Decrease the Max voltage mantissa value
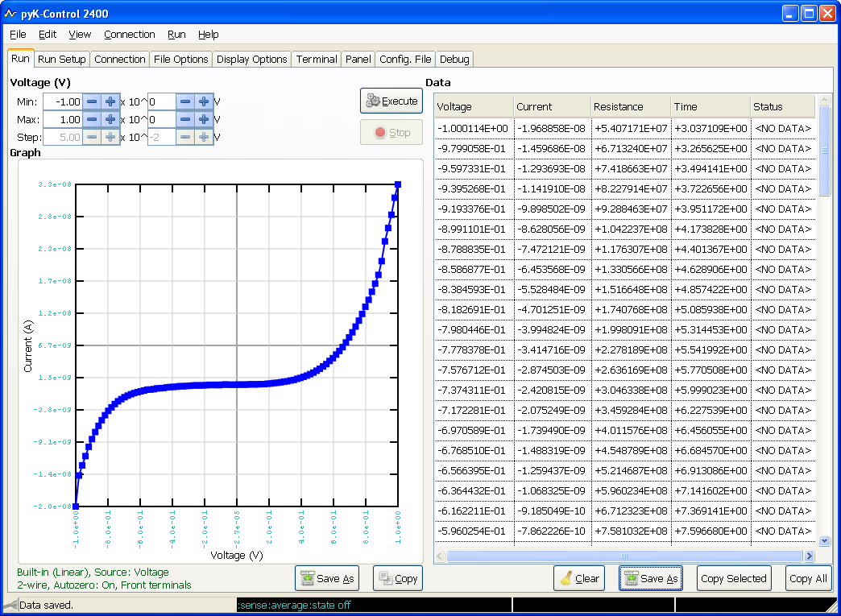 (x=92, y=119)
